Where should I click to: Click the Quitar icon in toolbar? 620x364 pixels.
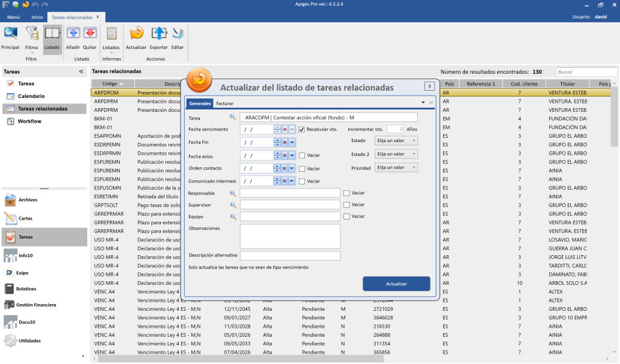click(x=90, y=37)
